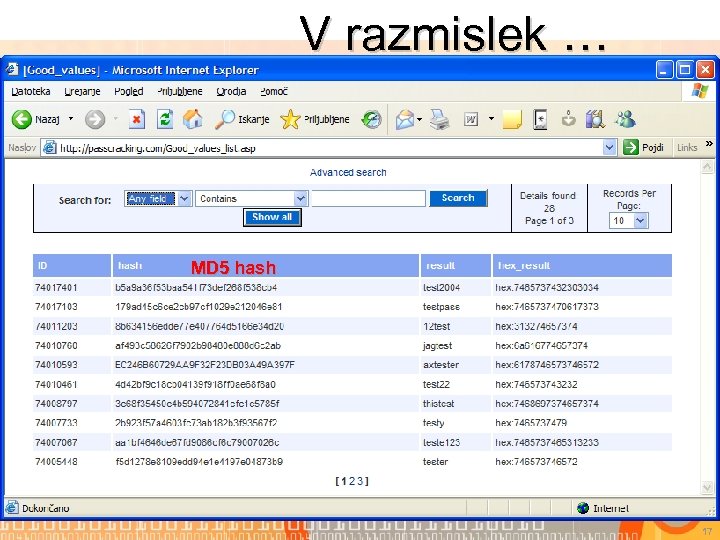Click the Stop loading red X icon
Image resolution: width=720 pixels, height=540 pixels.
click(x=136, y=119)
